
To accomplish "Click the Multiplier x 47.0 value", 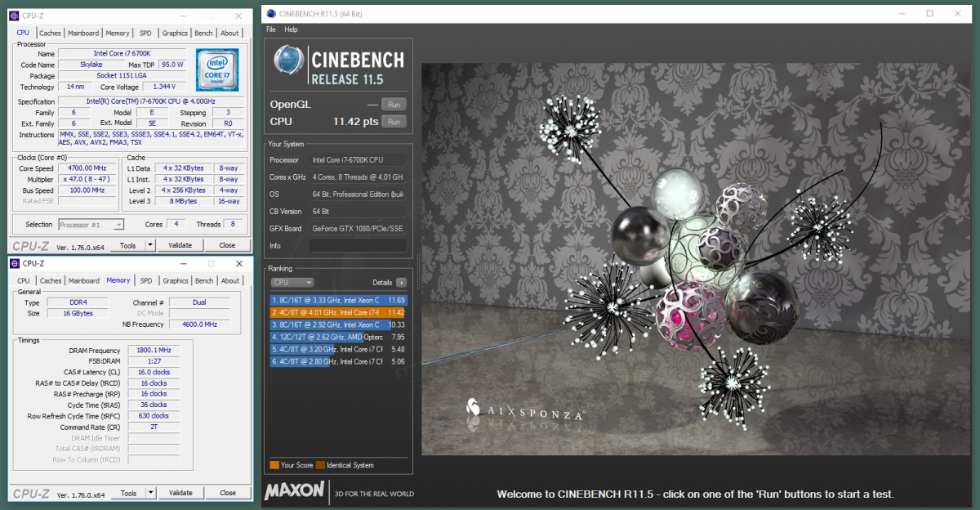I will 87,179.
